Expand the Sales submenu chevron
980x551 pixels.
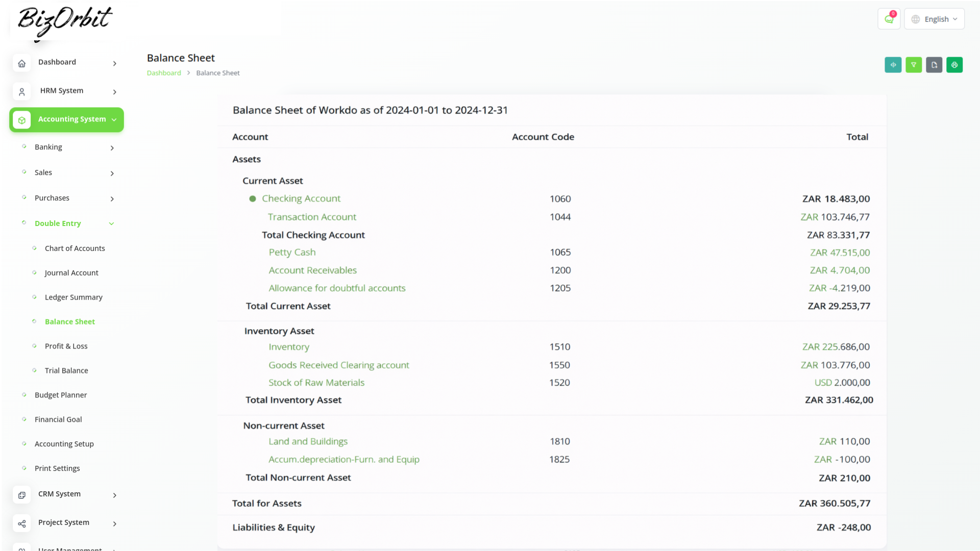click(112, 173)
